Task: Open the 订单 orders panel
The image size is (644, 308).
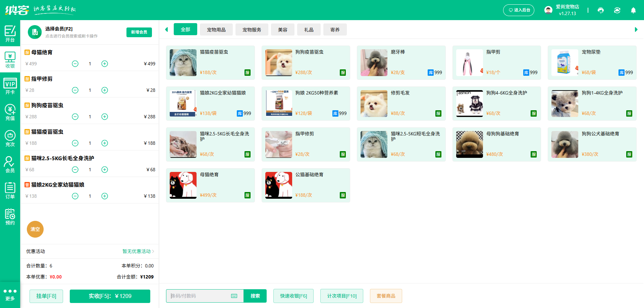Action: pos(10,190)
